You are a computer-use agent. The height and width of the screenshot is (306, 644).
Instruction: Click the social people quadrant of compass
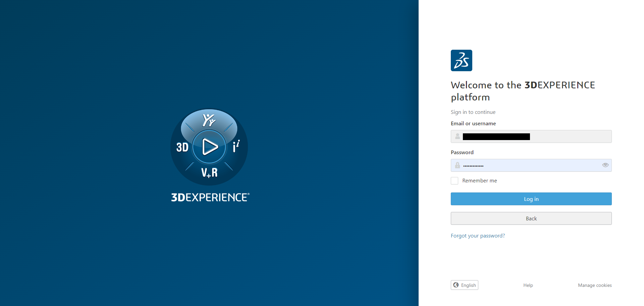pyautogui.click(x=209, y=120)
